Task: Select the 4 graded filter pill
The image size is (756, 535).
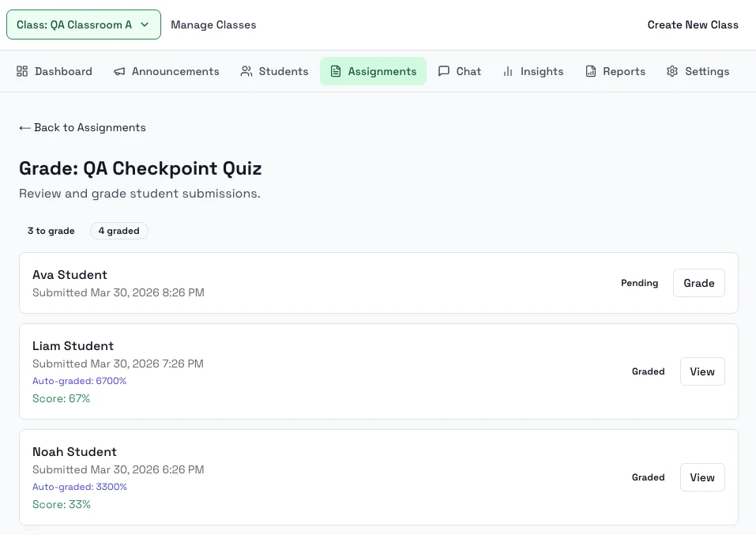Action: [x=118, y=231]
